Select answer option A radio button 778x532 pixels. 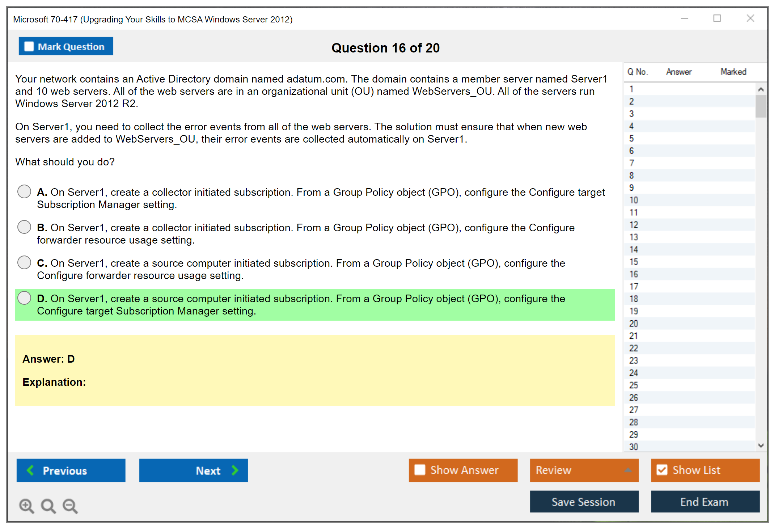[x=24, y=191]
